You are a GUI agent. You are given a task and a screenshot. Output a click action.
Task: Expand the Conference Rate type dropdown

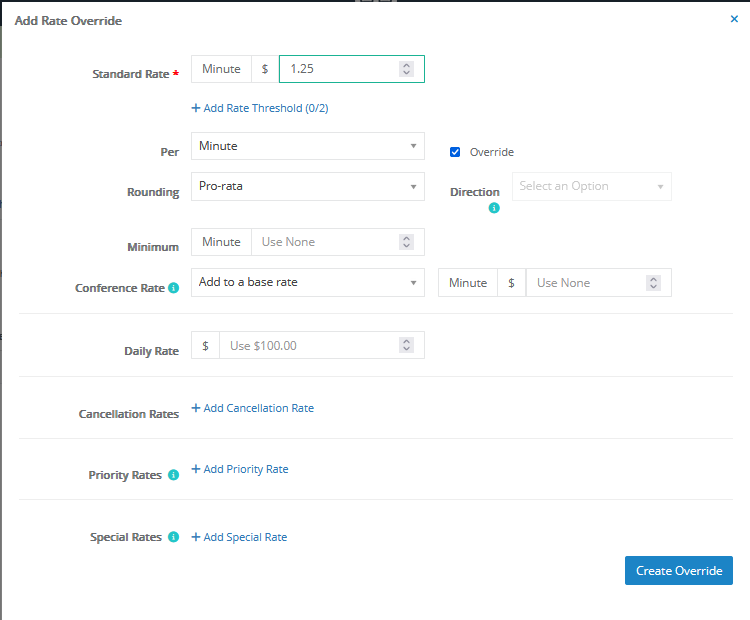click(x=307, y=282)
